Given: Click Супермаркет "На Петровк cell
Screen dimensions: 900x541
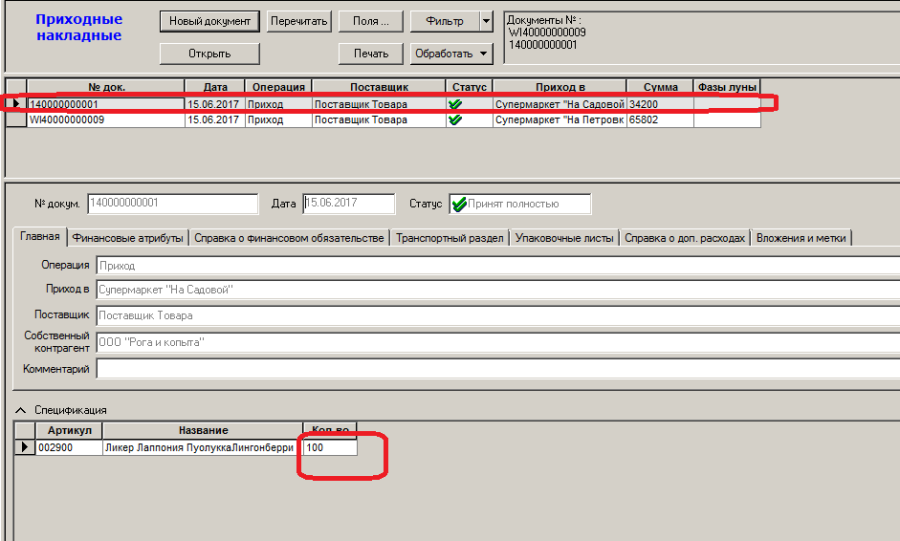Looking at the screenshot, I should pyautogui.click(x=560, y=120).
